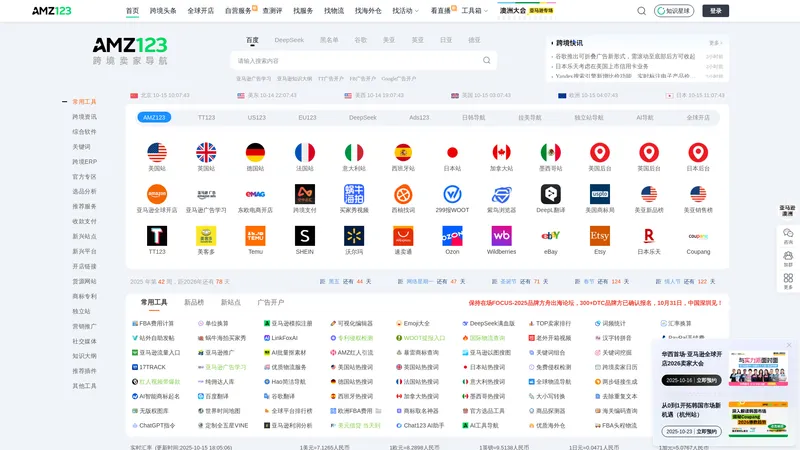
Task: Open the eBay site icon
Action: 550,236
